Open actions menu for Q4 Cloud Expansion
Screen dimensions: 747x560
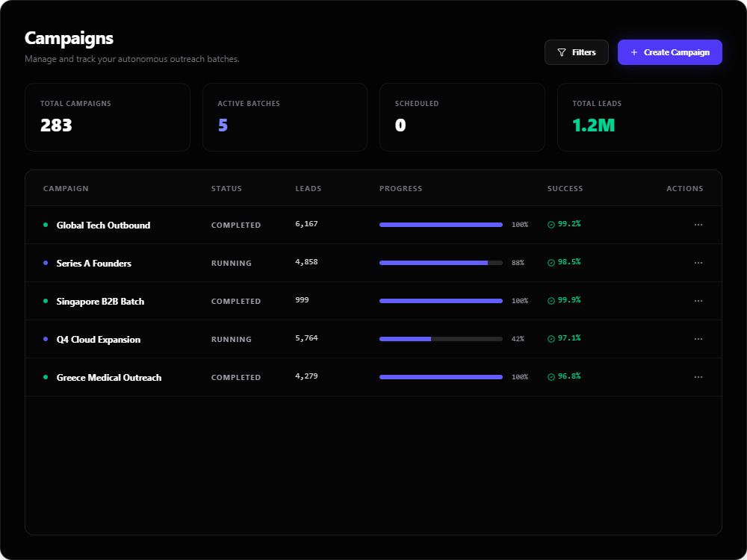698,339
